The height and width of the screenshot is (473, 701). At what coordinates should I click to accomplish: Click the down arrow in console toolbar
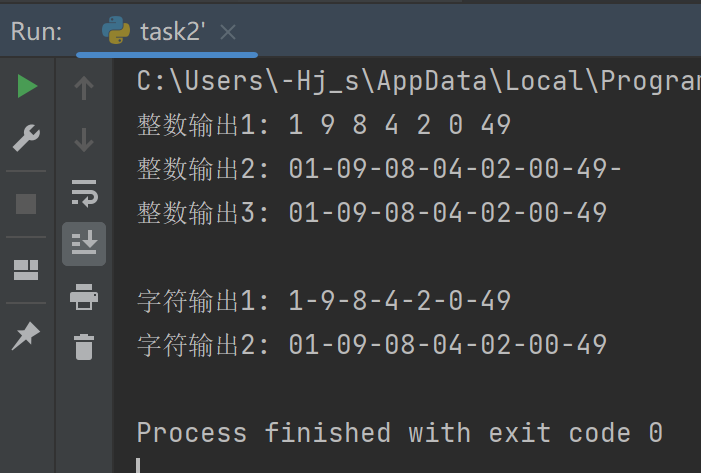pyautogui.click(x=84, y=140)
